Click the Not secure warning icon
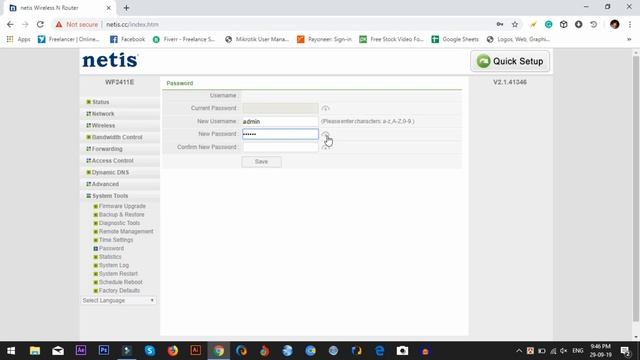The height and width of the screenshot is (360, 640). tap(59, 24)
